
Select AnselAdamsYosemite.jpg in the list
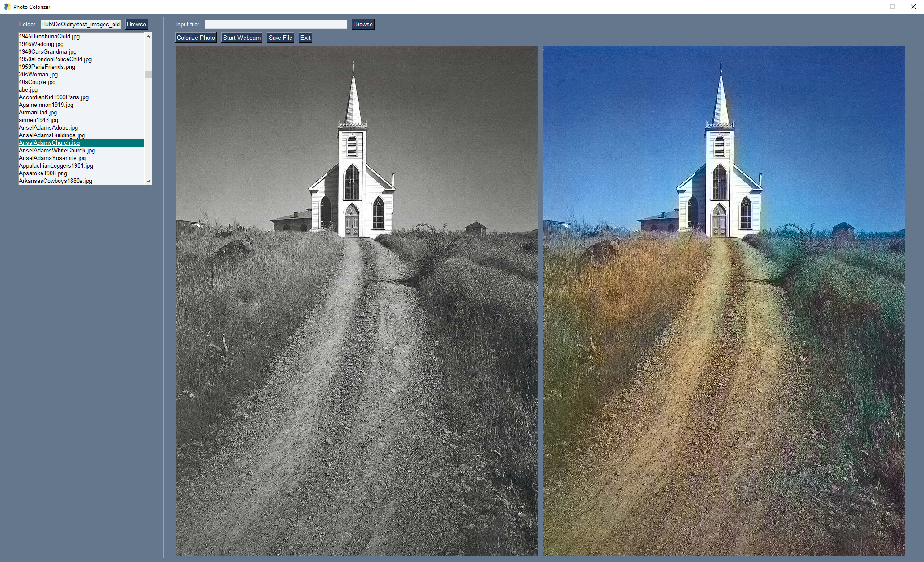(81, 158)
